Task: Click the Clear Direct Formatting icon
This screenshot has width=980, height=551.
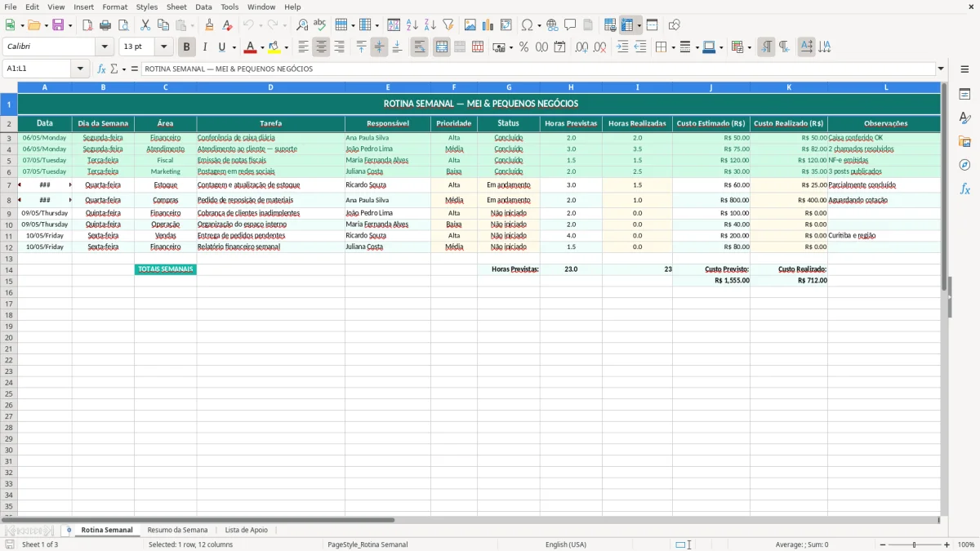Action: coord(228,25)
